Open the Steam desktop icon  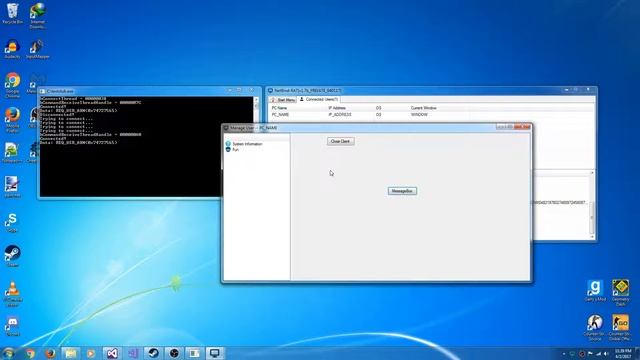click(x=12, y=256)
